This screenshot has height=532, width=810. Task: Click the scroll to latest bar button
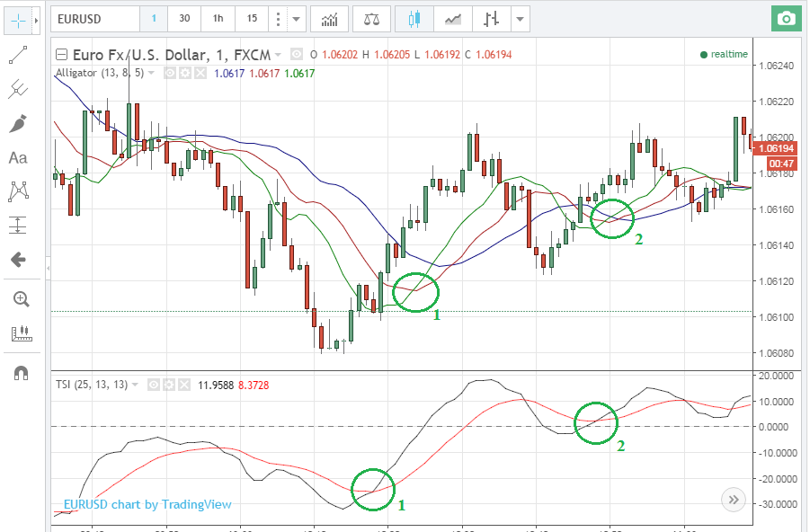(x=734, y=500)
